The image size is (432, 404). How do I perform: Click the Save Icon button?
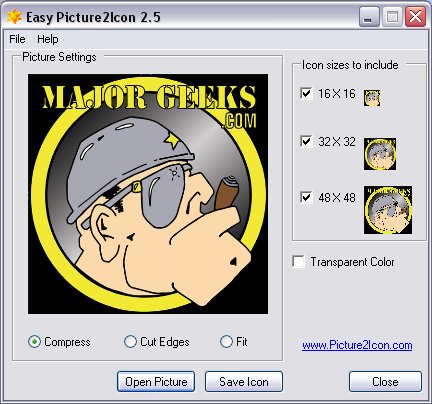click(244, 382)
